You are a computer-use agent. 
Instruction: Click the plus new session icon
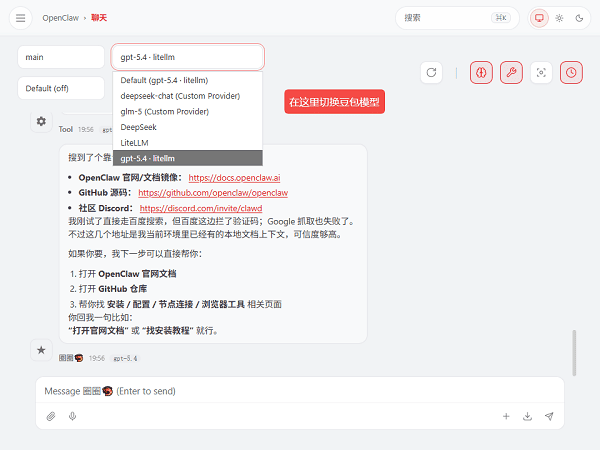point(506,416)
